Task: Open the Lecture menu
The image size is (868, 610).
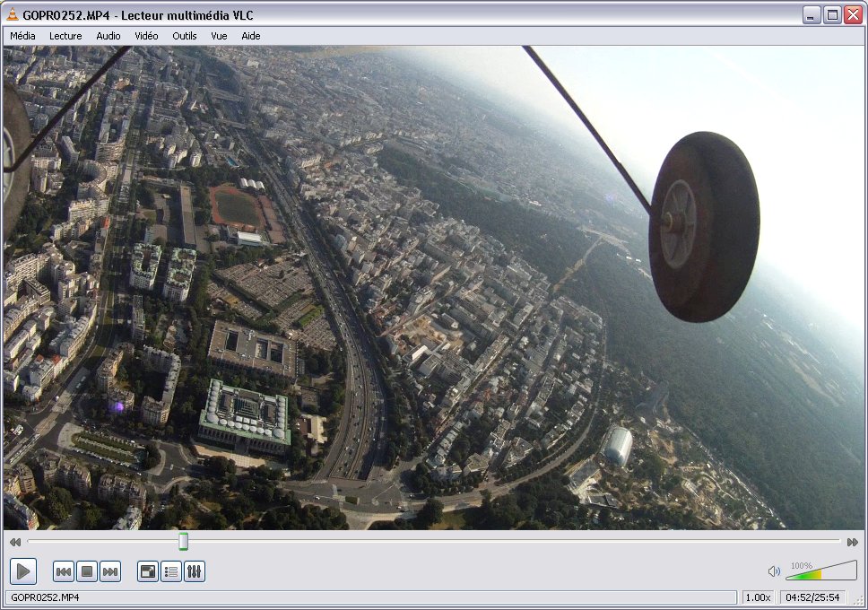Action: pyautogui.click(x=65, y=36)
